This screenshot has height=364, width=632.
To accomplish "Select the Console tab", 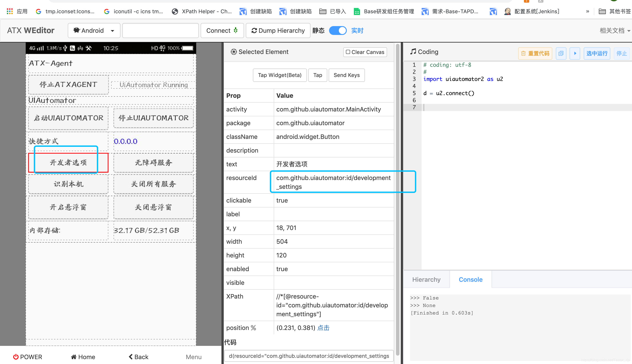I will click(x=470, y=280).
